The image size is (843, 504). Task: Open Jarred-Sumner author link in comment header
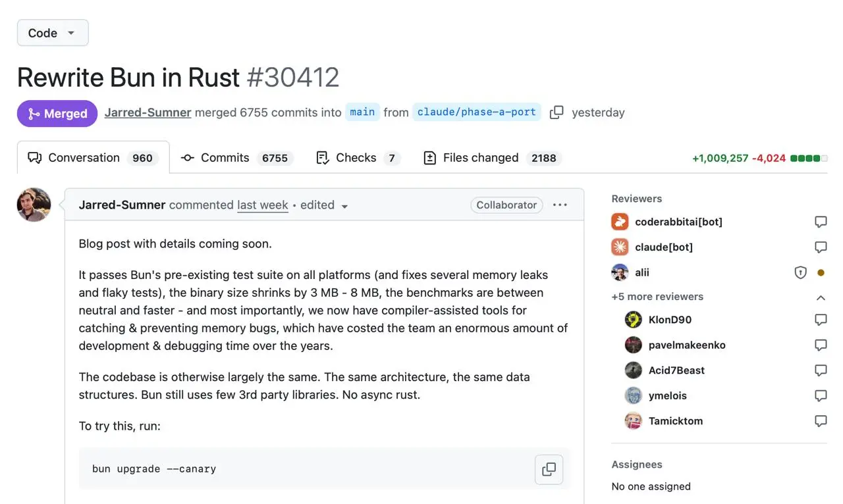122,205
